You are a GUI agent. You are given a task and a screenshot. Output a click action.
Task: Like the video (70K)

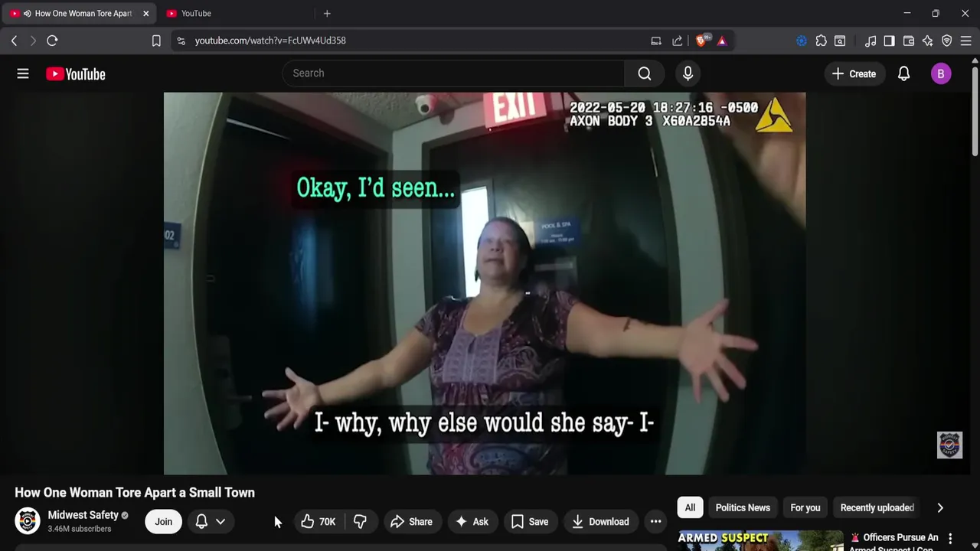point(318,522)
